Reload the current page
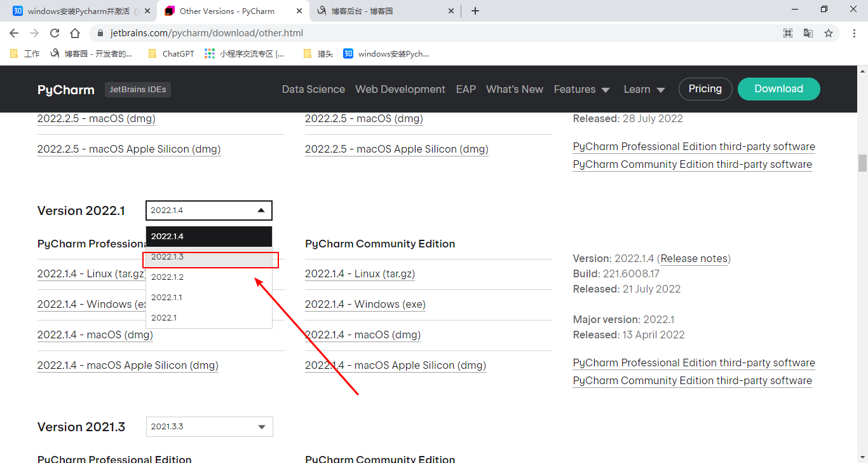Screen dimensions: 868x463 click(55, 33)
